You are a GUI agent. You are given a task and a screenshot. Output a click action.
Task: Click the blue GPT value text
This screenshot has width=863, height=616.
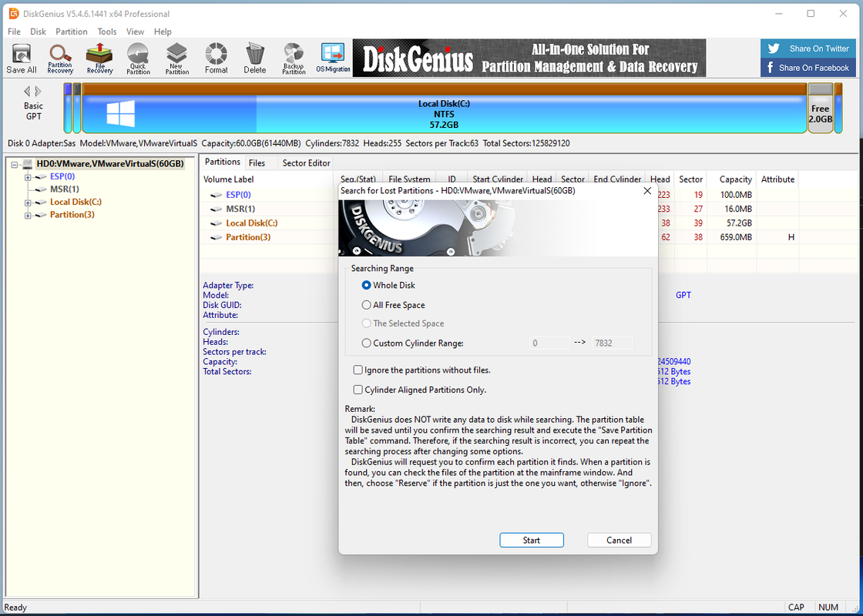[x=683, y=296]
